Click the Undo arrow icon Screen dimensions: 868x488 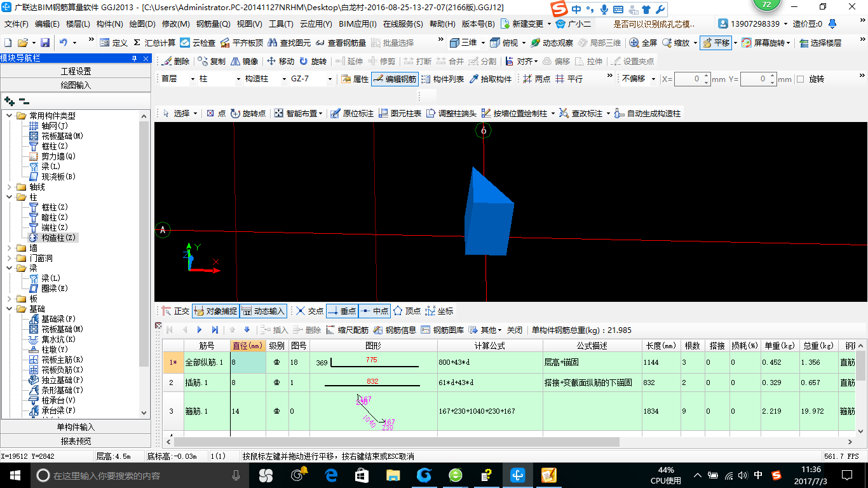[x=64, y=43]
